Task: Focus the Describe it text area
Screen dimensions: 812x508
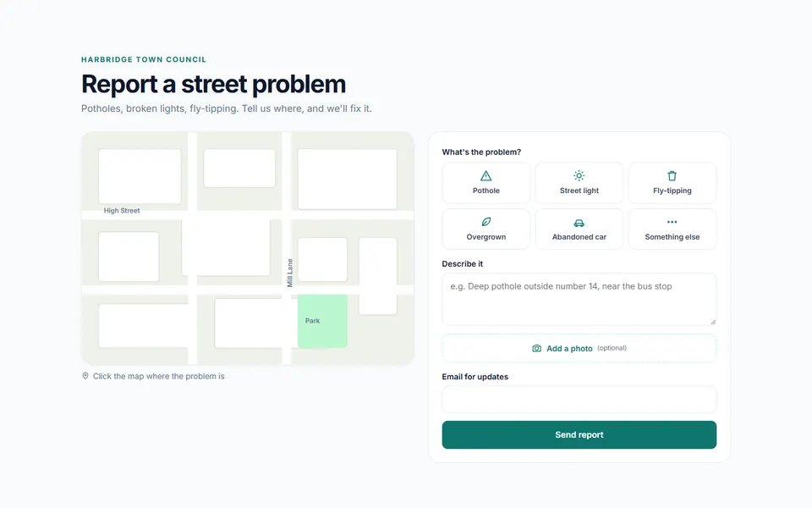Action: [x=579, y=299]
